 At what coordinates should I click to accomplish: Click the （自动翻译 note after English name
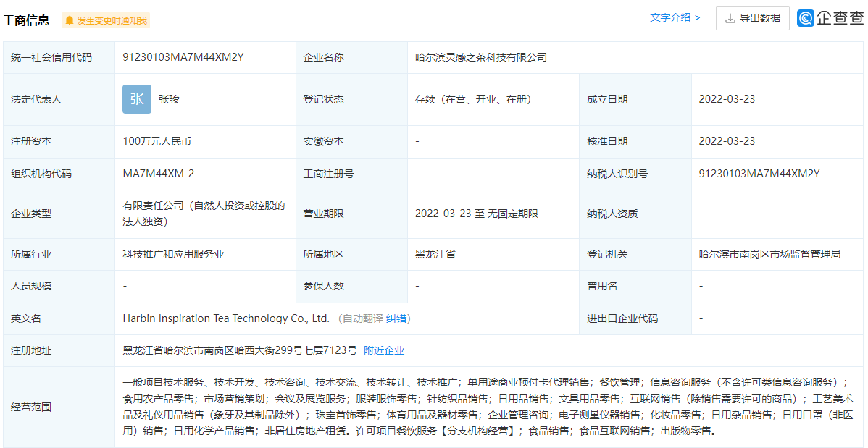(x=359, y=318)
